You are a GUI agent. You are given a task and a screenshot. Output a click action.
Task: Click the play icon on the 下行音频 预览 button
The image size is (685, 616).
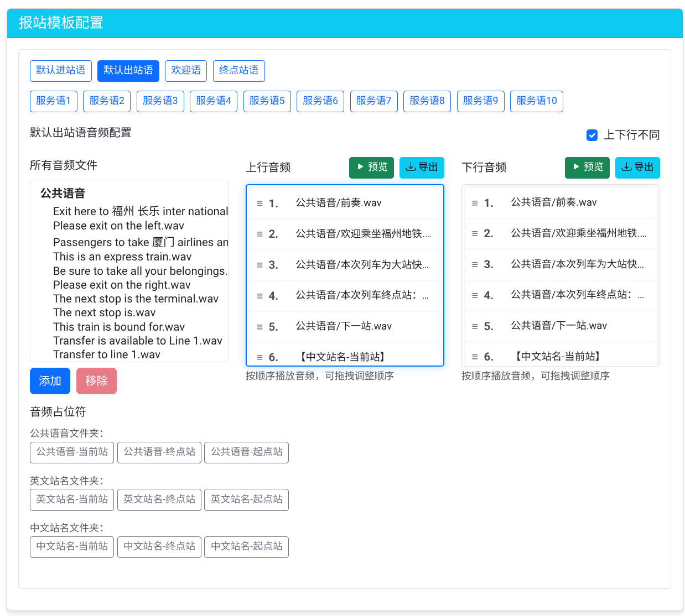click(x=577, y=168)
